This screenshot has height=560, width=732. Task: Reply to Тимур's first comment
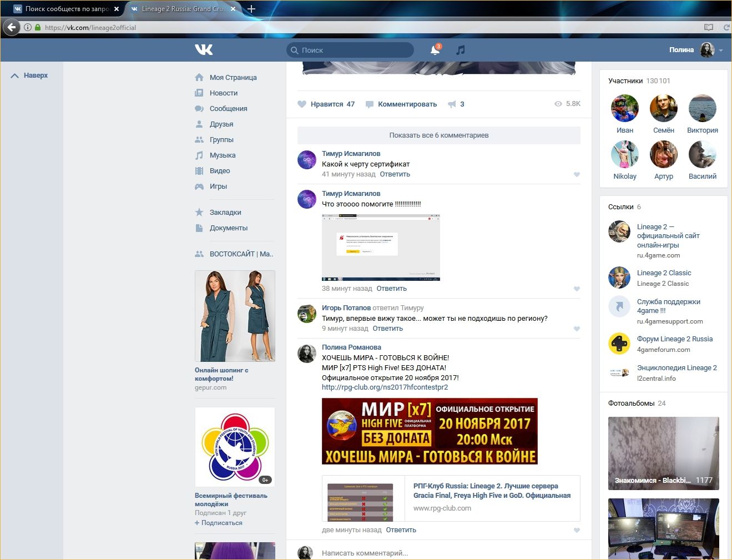395,174
